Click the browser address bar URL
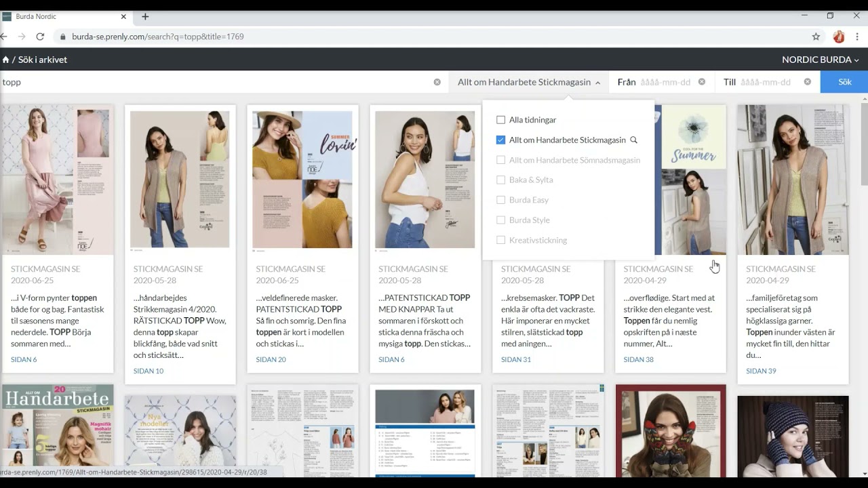This screenshot has height=488, width=868. click(x=158, y=37)
